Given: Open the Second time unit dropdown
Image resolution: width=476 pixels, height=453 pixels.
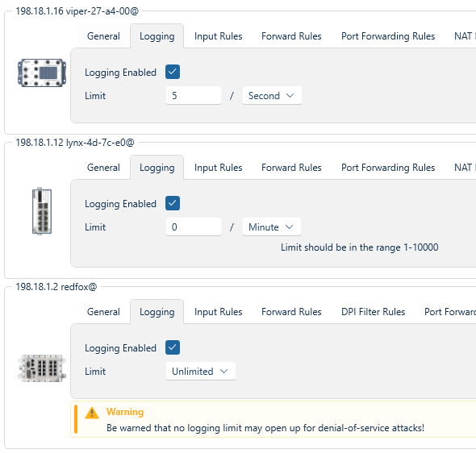Looking at the screenshot, I should click(272, 95).
